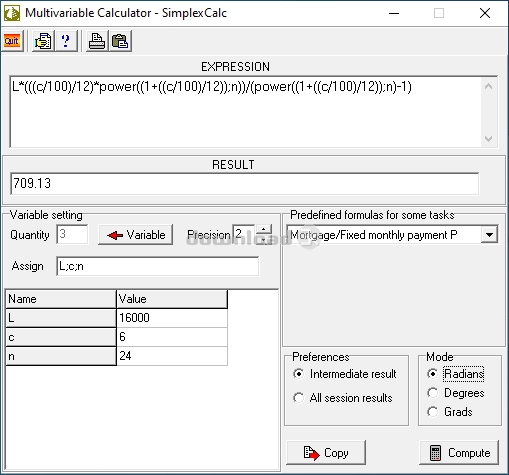Select the Radians mode
The height and width of the screenshot is (475, 509).
coord(432,374)
